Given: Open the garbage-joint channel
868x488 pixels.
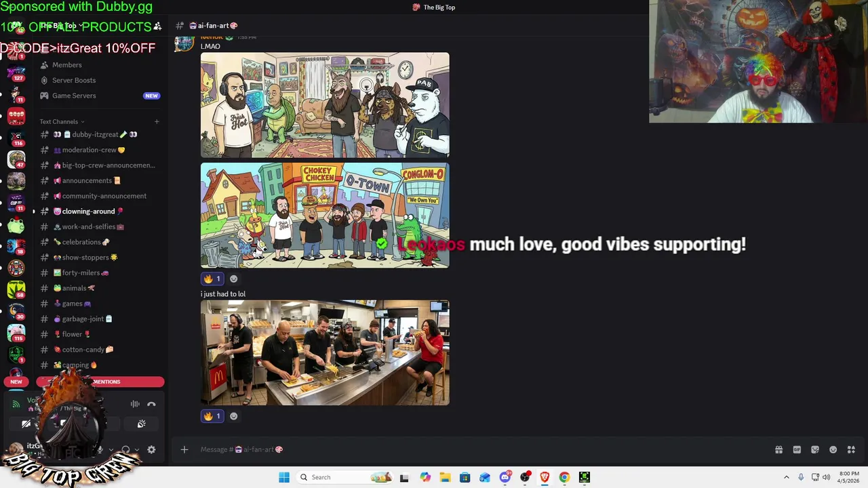Looking at the screenshot, I should point(99,319).
